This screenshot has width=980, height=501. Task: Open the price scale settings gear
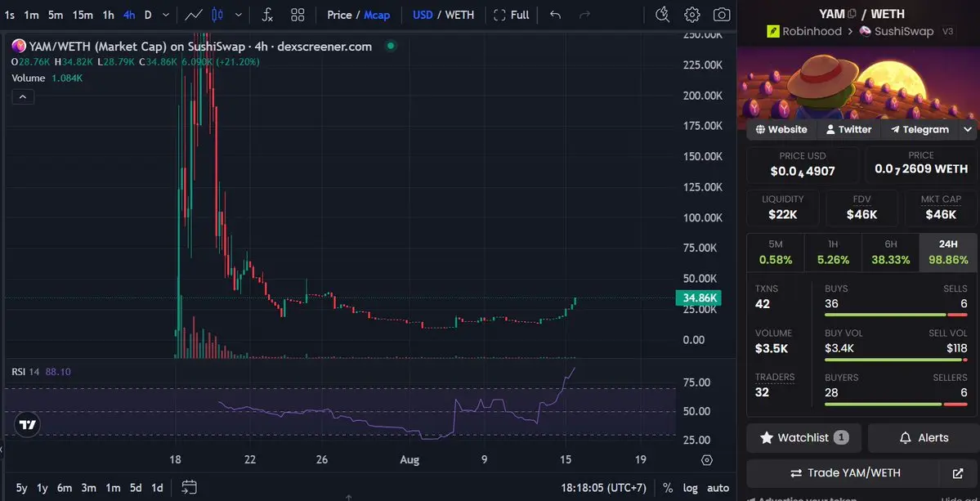[707, 460]
